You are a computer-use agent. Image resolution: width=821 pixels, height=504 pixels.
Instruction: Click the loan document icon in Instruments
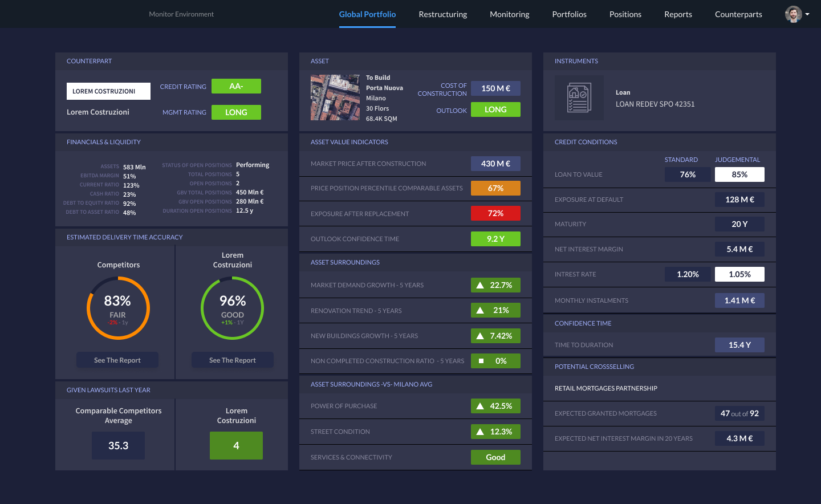579,97
